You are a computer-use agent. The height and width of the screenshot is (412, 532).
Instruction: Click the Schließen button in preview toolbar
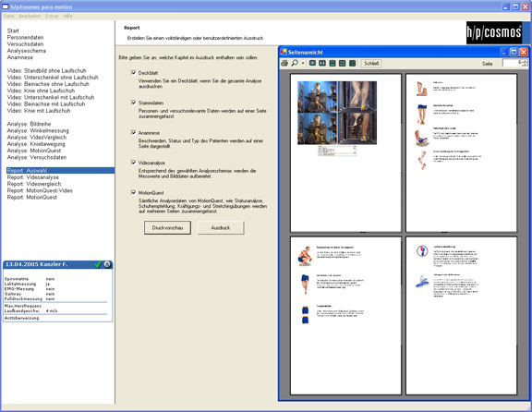tap(371, 63)
